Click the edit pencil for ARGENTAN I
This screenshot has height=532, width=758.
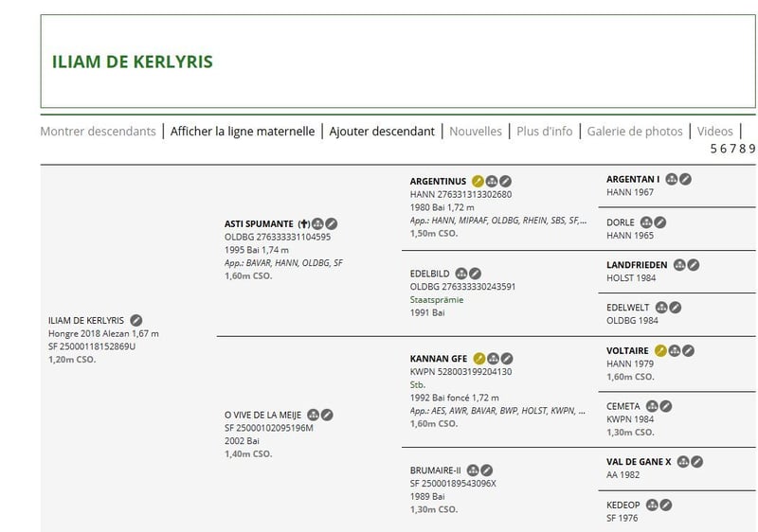click(x=685, y=179)
